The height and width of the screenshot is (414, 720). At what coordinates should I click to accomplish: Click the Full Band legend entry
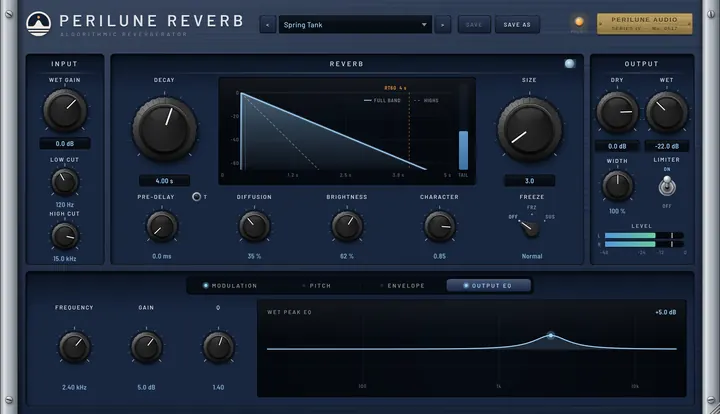tap(382, 101)
